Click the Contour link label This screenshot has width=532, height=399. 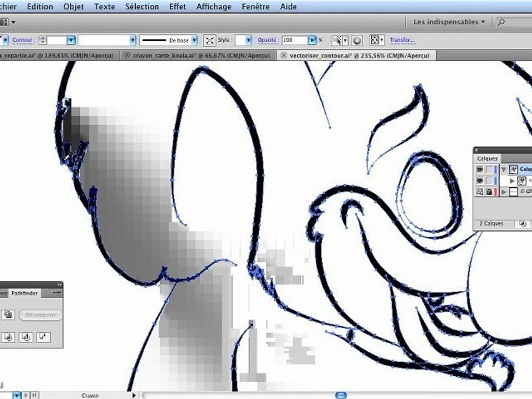(23, 40)
